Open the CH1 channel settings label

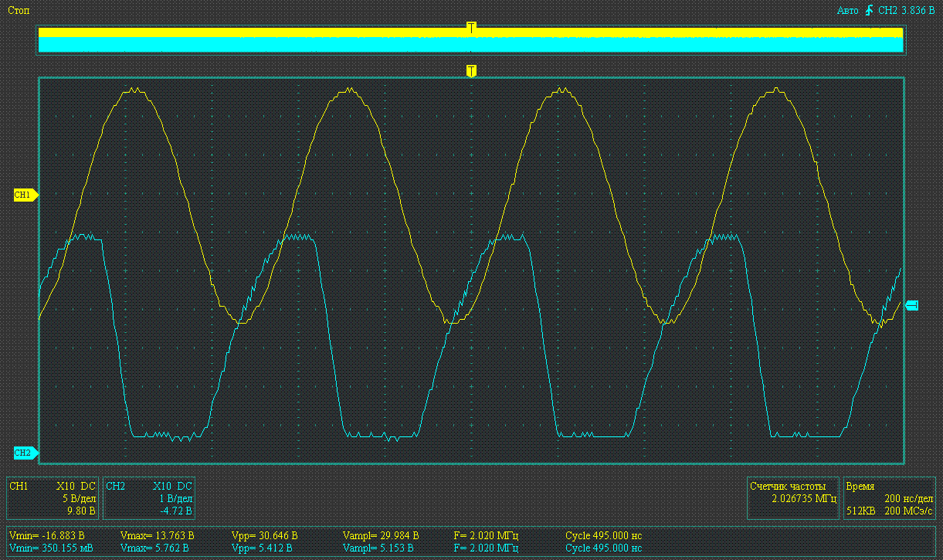[x=19, y=487]
